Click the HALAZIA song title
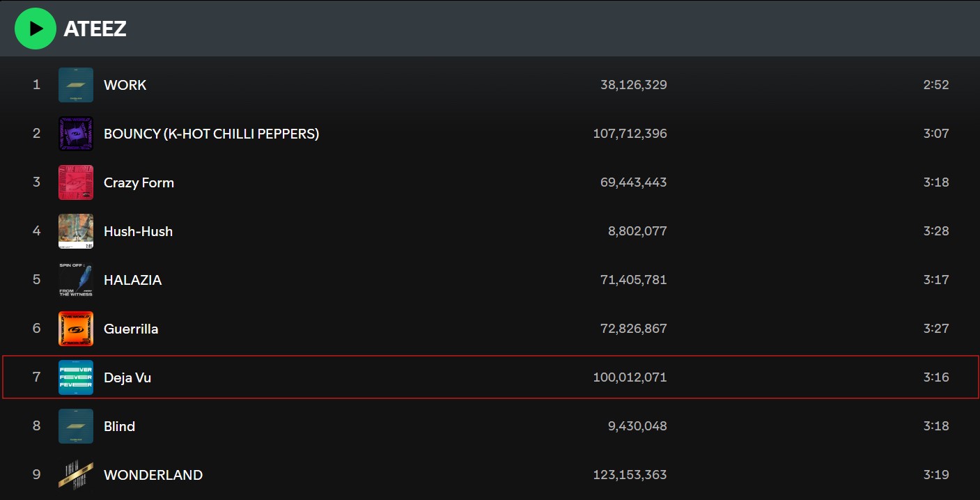The height and width of the screenshot is (500, 980). click(x=132, y=280)
